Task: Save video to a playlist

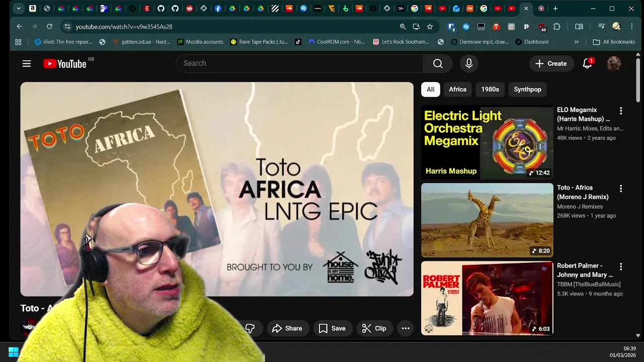Action: (x=332, y=328)
